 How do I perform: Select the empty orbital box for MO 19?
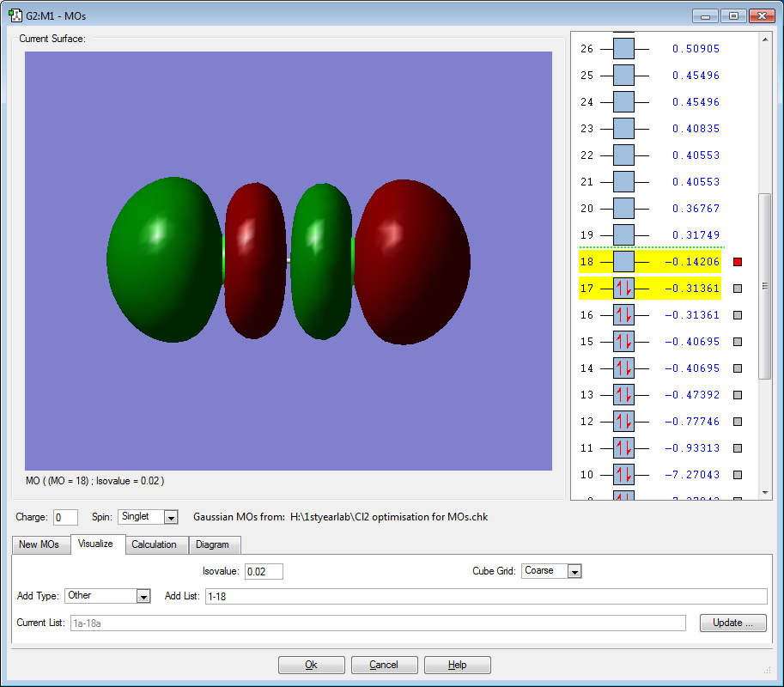(623, 235)
